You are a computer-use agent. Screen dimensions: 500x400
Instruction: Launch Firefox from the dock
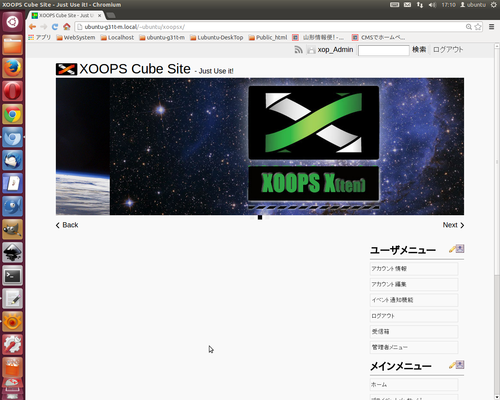point(13,68)
